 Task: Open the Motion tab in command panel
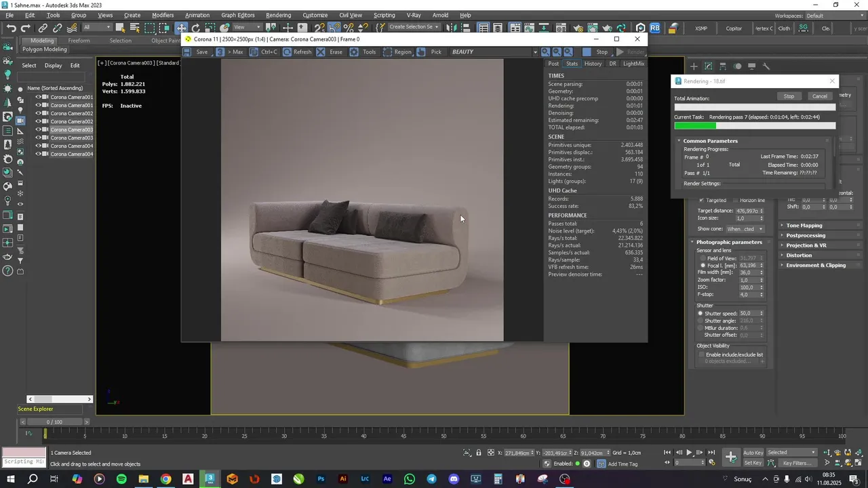pyautogui.click(x=738, y=66)
